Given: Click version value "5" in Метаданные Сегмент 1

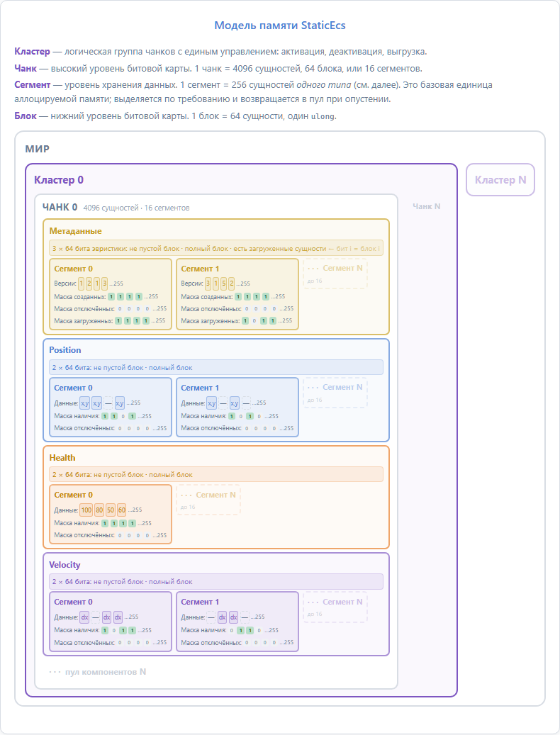Looking at the screenshot, I should [224, 284].
